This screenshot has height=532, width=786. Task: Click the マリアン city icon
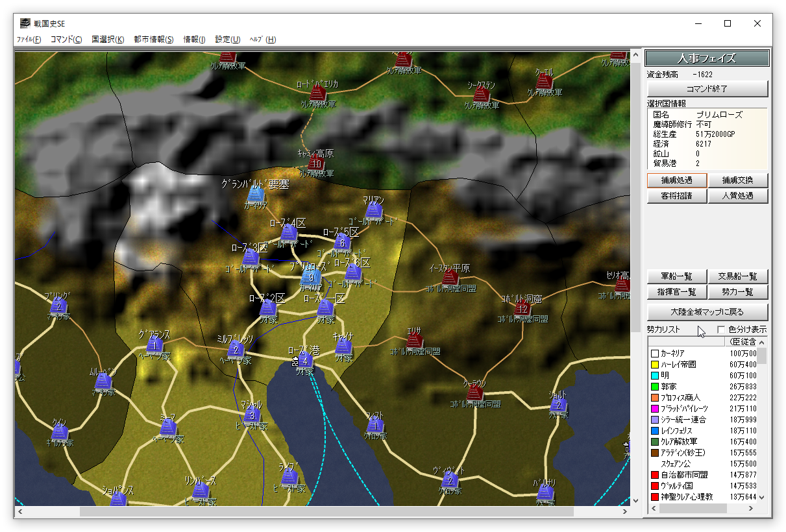373,210
